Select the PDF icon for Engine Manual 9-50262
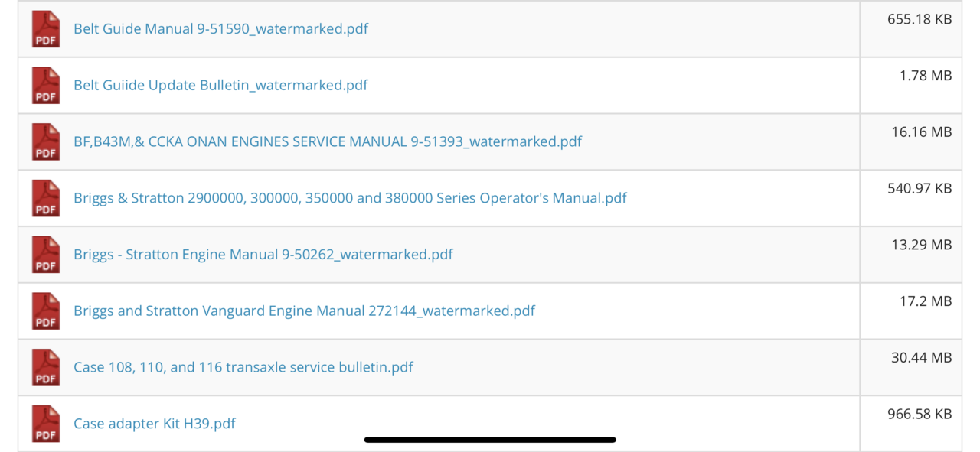The image size is (980, 452). [x=46, y=255]
